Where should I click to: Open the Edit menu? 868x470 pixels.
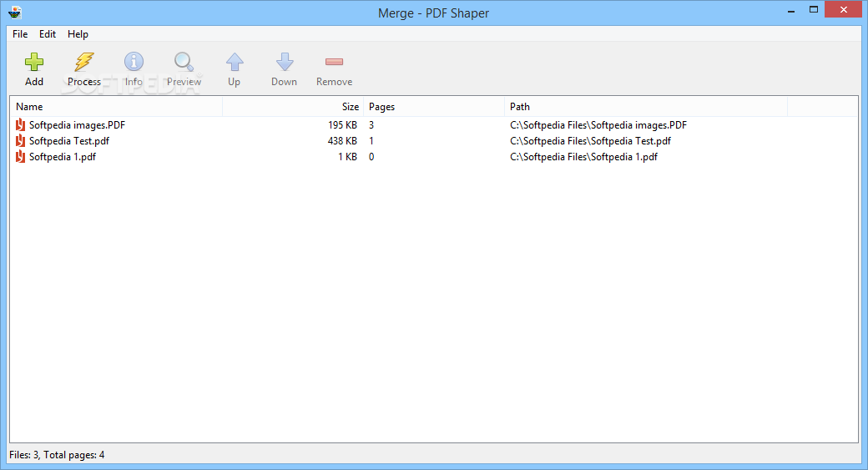click(x=47, y=33)
